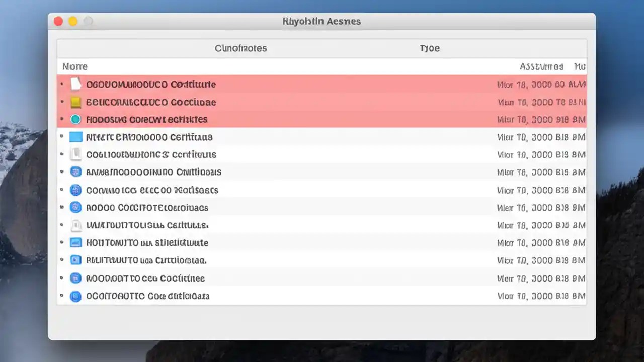Select the white document icon in the first row
Viewport: 644px width, 362px height.
(x=76, y=84)
